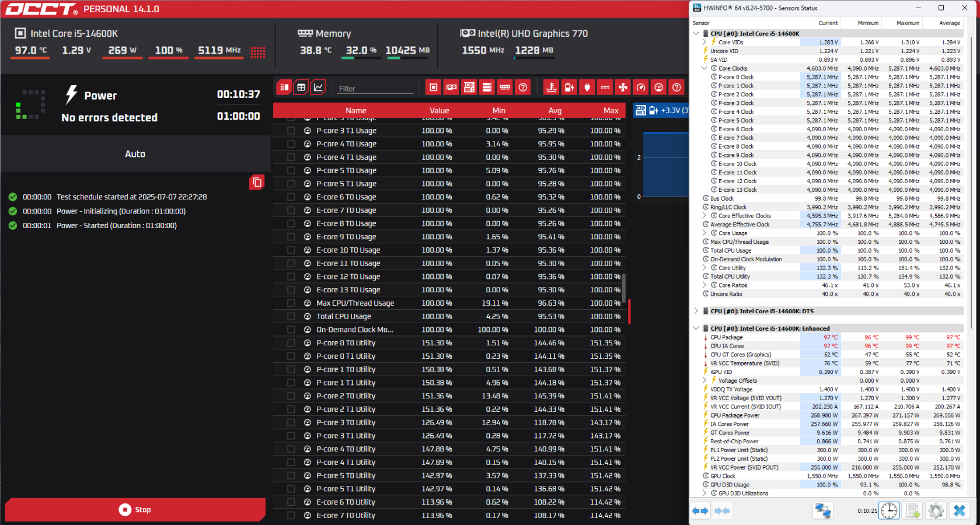Expand the Core VIDs sensor row
Viewport: 980px width, 525px height.
704,42
